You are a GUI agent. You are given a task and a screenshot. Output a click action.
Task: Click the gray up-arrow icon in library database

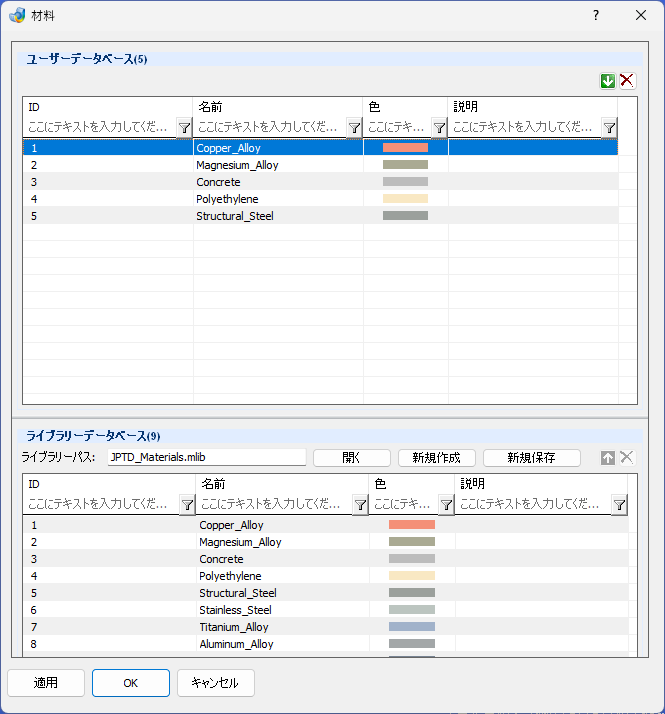point(608,458)
